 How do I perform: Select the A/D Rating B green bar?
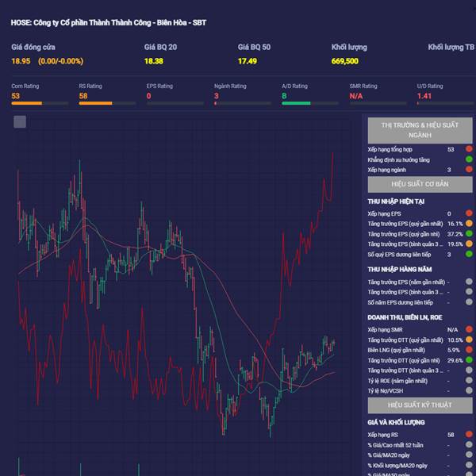(310, 103)
